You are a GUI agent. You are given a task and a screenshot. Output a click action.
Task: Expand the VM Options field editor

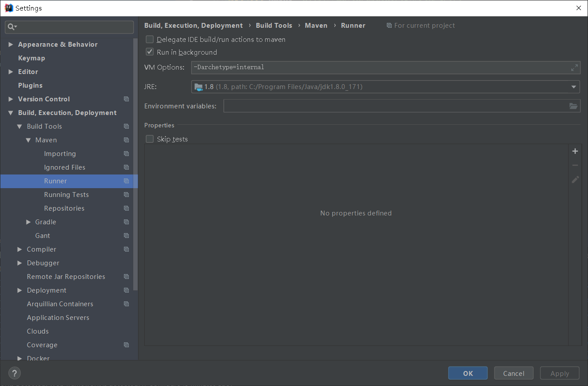tap(574, 67)
